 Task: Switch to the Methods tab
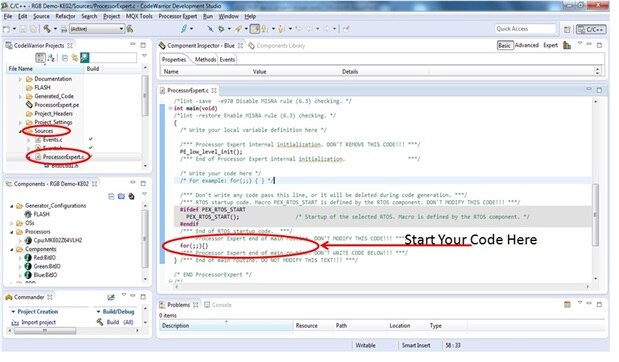[205, 60]
